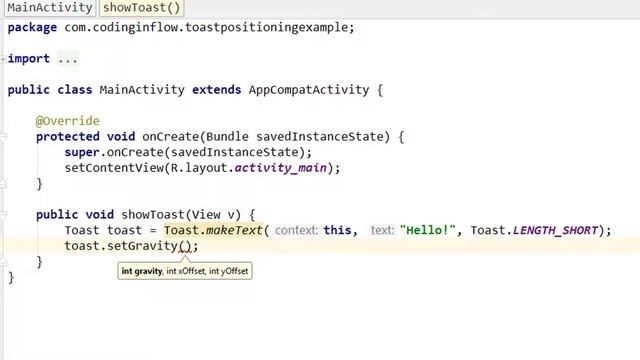Collapse the showToast method via gutter marker

3,215
